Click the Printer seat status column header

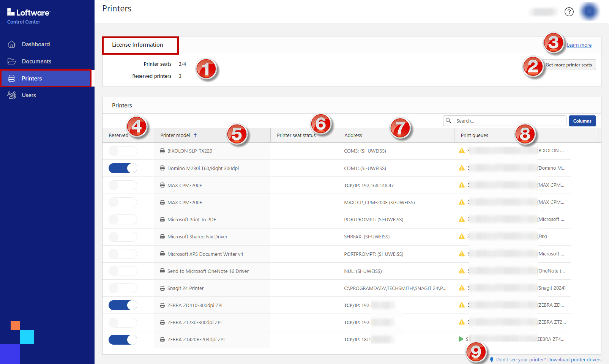click(296, 136)
